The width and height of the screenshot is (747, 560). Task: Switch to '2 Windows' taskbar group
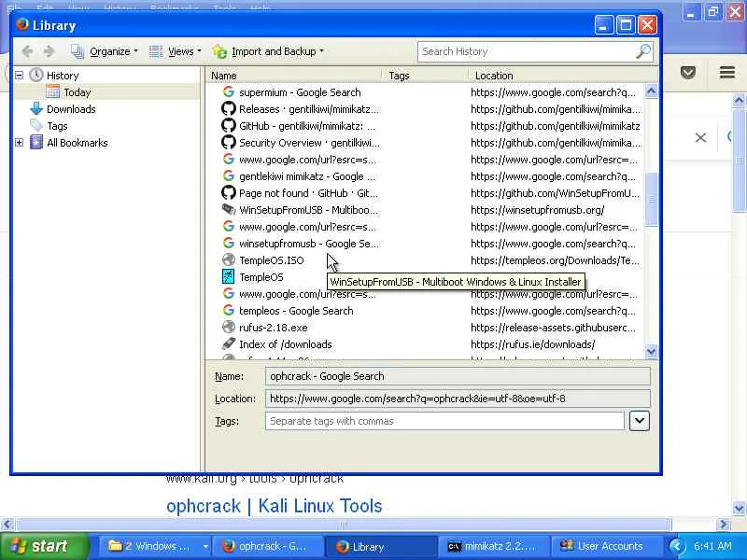click(x=154, y=546)
